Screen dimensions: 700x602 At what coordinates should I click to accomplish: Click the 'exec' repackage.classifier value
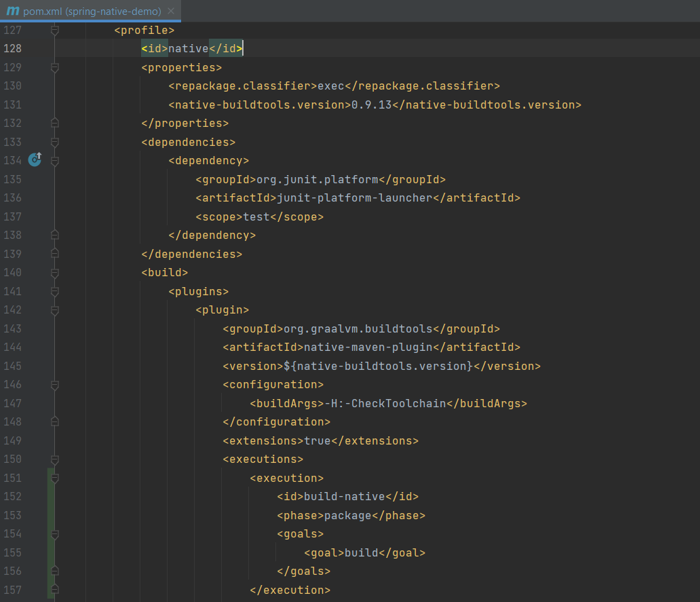tap(331, 86)
